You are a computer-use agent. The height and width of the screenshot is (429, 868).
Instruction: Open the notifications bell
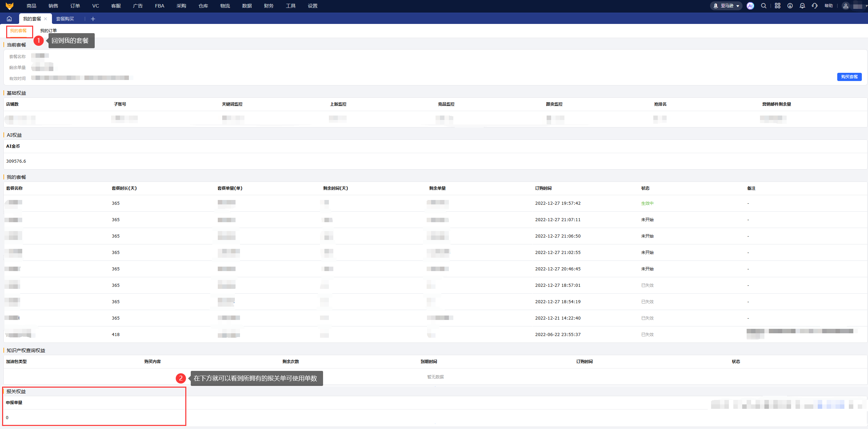(x=802, y=6)
